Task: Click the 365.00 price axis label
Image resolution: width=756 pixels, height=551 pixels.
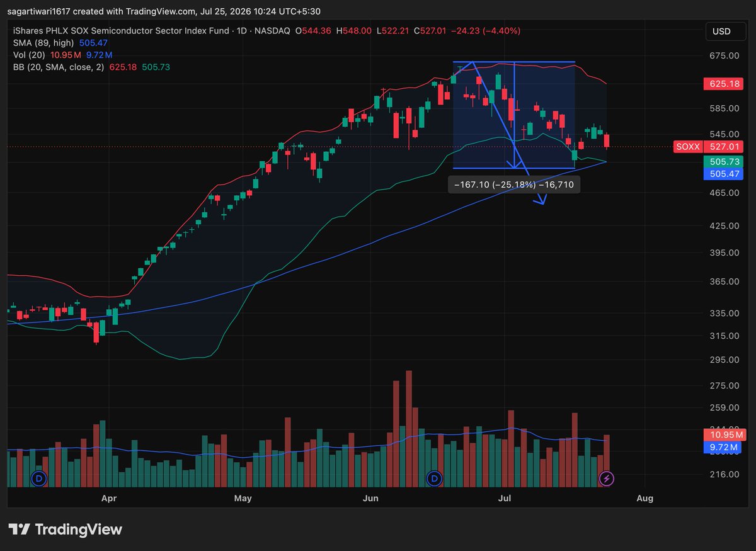Action: (x=724, y=281)
